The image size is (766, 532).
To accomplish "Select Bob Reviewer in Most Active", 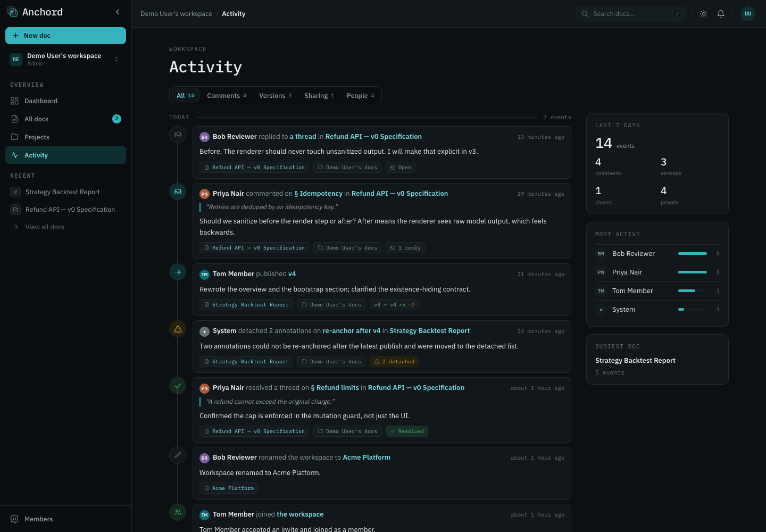I will pos(657,254).
